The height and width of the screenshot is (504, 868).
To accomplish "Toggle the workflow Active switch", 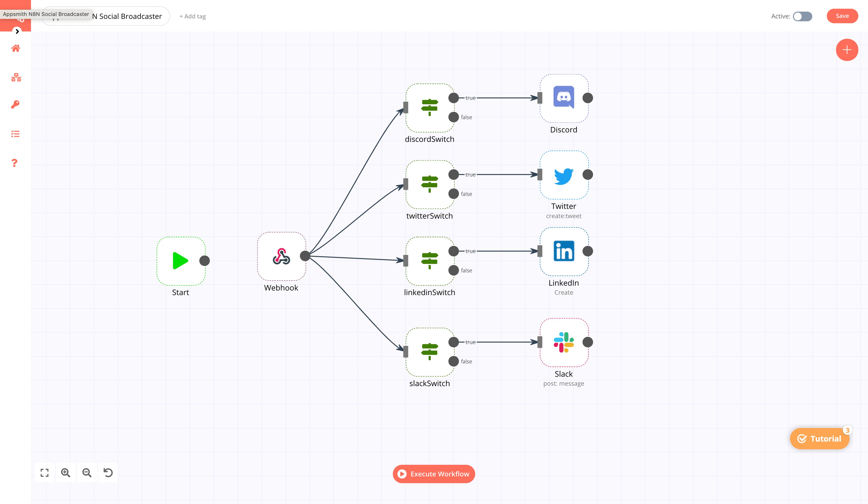I will [x=802, y=16].
